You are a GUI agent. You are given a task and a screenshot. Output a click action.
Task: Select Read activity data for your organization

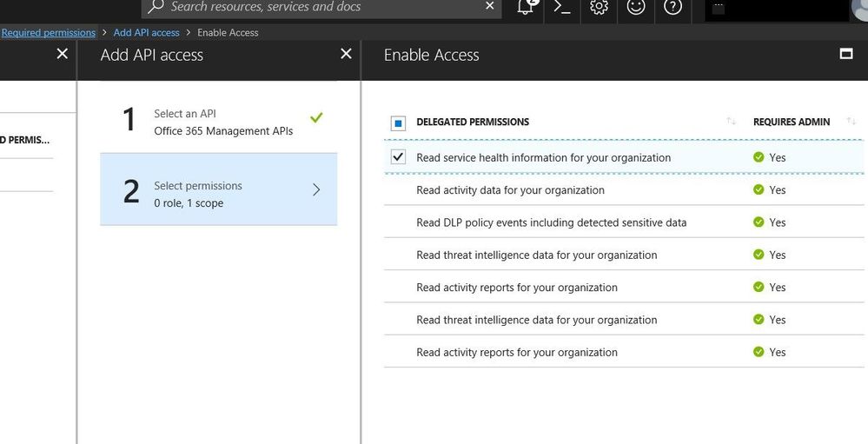coord(510,190)
